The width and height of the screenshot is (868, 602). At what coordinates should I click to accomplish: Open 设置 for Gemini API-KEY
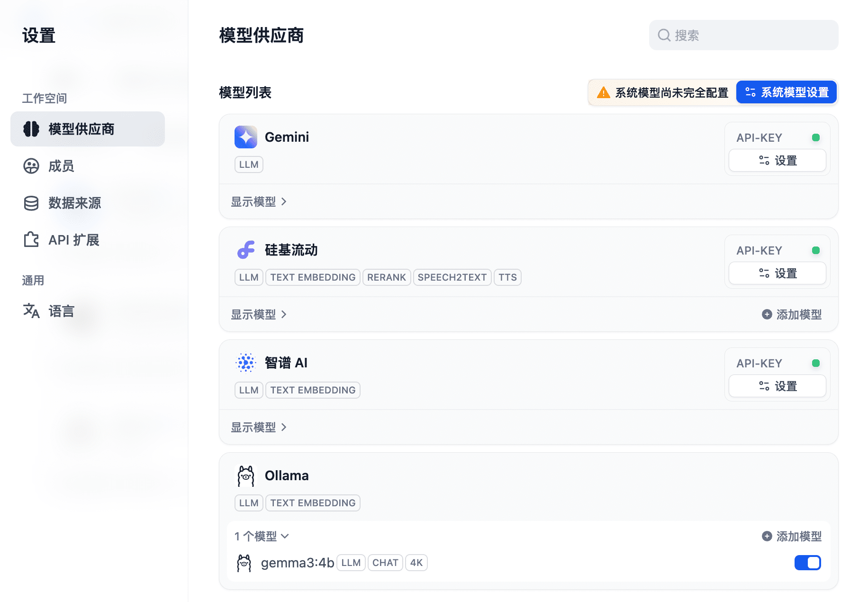pyautogui.click(x=778, y=160)
